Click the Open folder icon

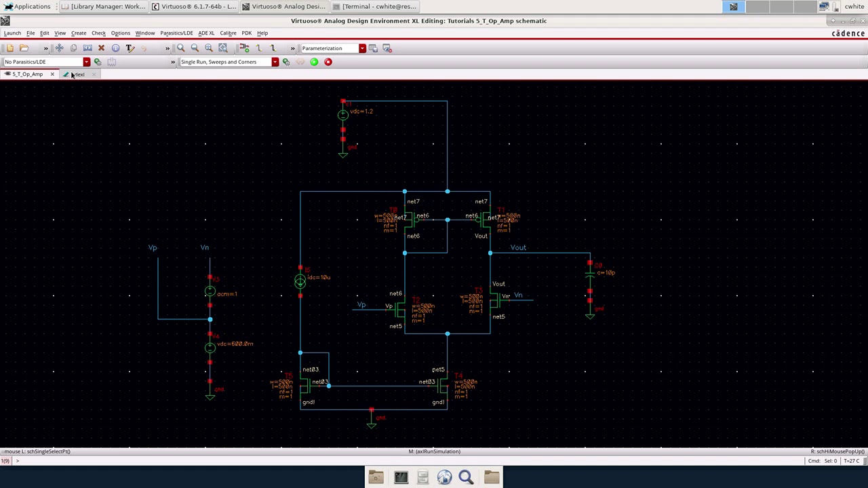[24, 48]
